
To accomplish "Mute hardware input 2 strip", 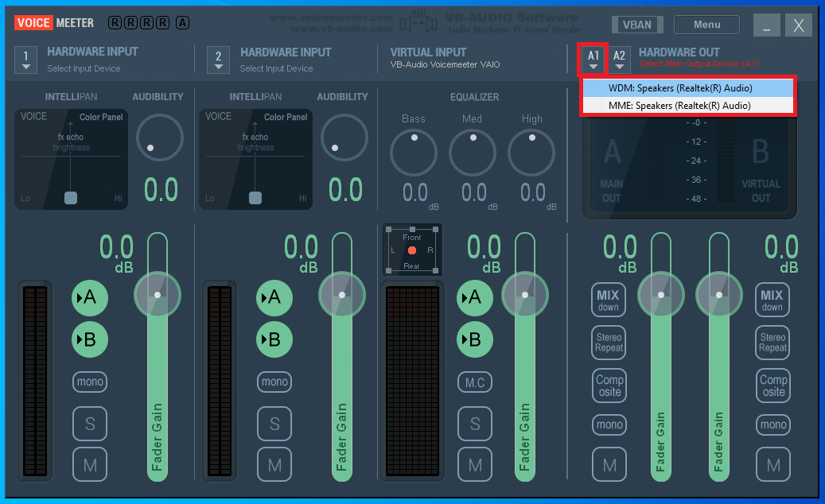I will click(274, 464).
